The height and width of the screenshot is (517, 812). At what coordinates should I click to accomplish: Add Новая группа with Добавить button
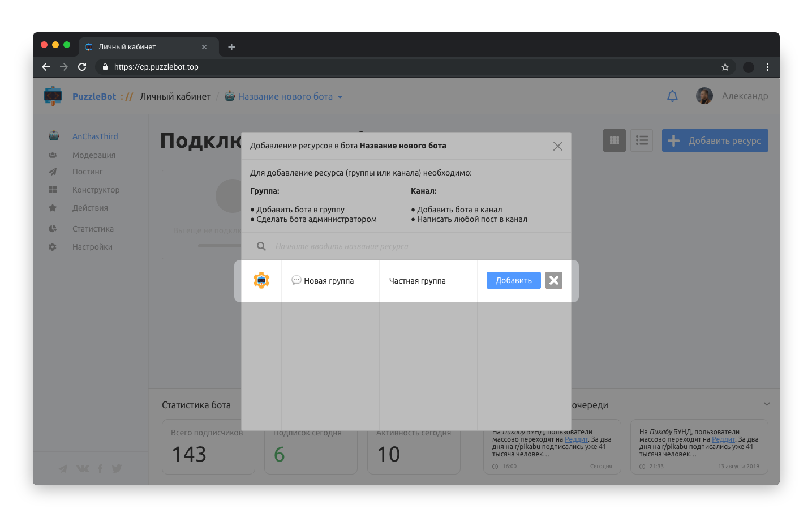coord(514,280)
